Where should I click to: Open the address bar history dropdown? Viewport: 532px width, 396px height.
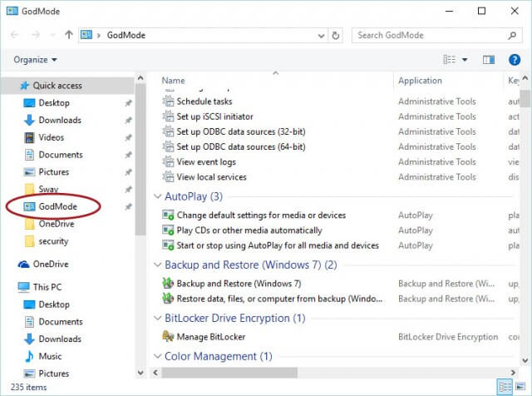coord(321,36)
